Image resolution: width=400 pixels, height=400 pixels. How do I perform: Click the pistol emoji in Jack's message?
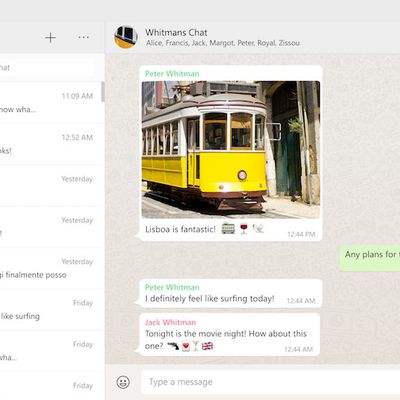[x=173, y=346]
